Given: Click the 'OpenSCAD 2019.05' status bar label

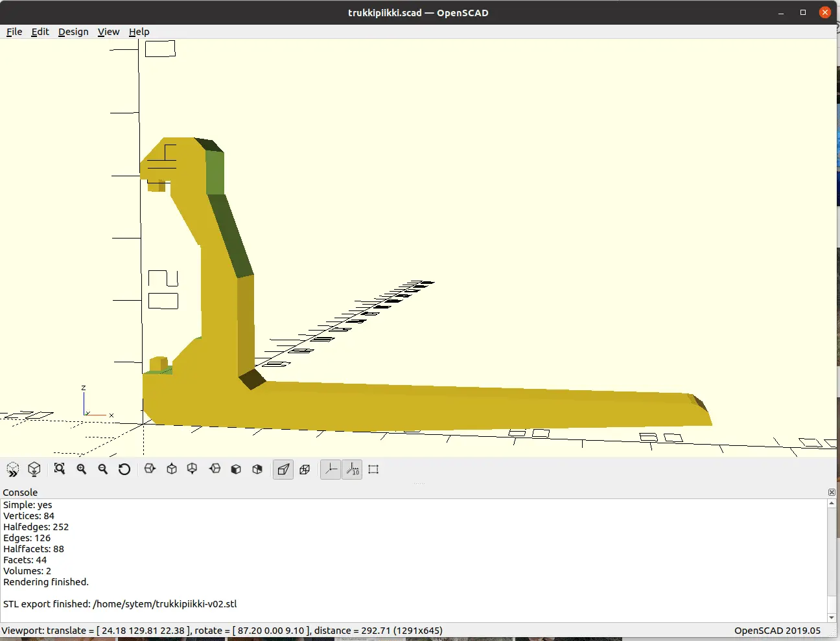Looking at the screenshot, I should click(777, 631).
